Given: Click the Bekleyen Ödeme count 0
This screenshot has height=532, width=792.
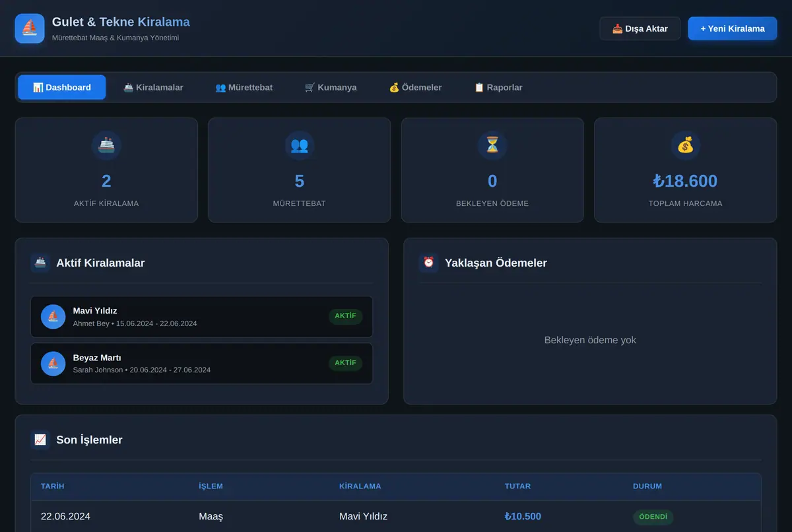Looking at the screenshot, I should click(492, 181).
